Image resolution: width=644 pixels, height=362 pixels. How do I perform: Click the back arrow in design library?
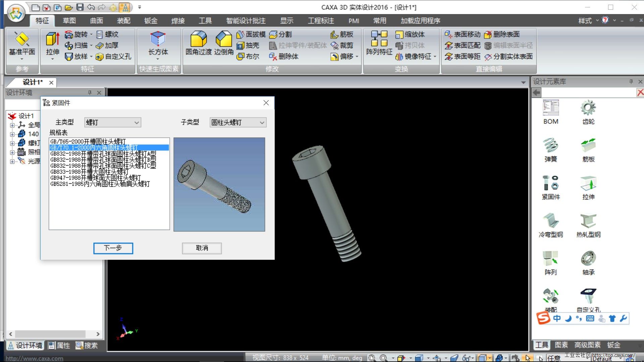(537, 93)
